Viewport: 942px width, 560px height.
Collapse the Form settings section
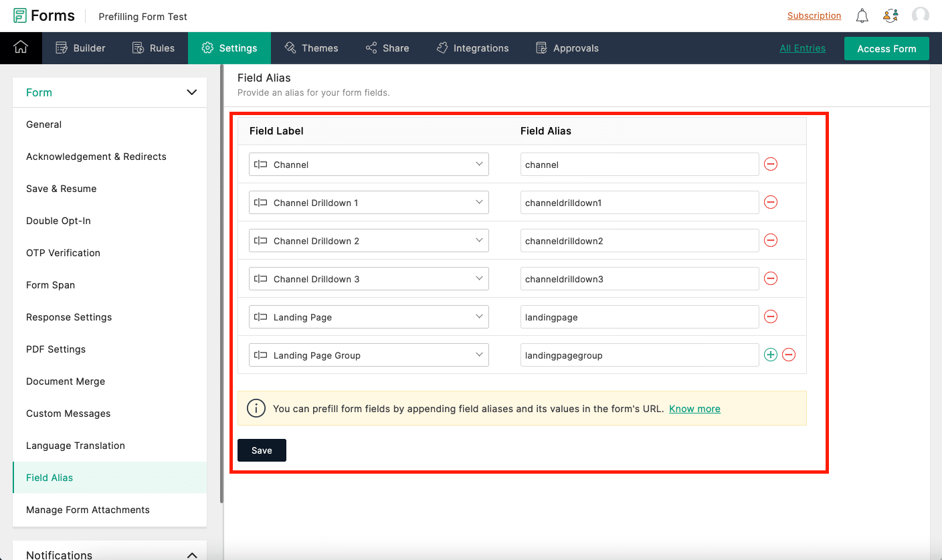click(x=191, y=92)
